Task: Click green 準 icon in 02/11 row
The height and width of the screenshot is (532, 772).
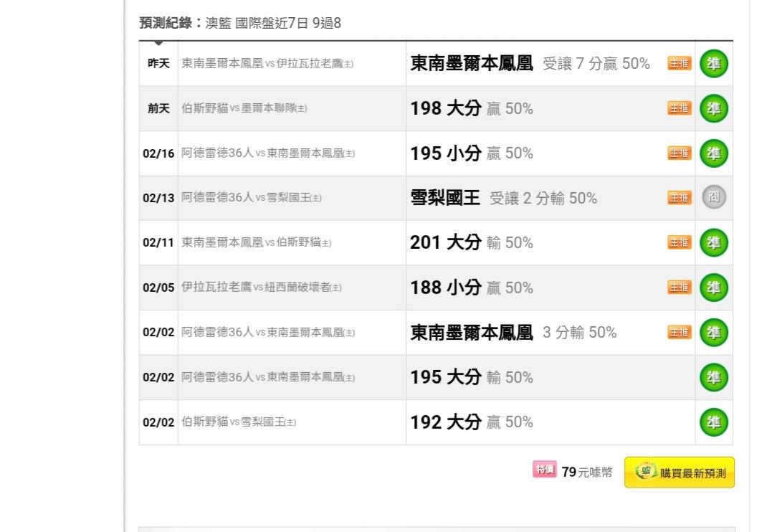Action: (x=713, y=242)
